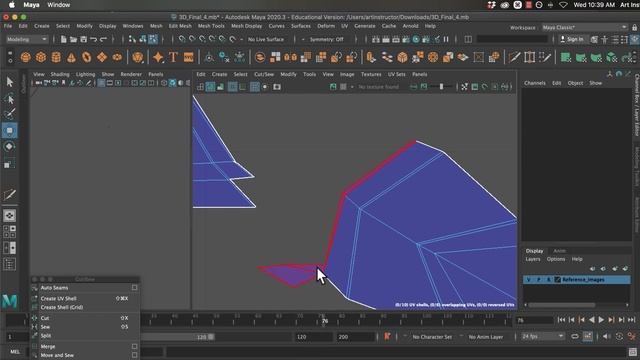Toggle shaded UV display in UV editor
This screenshot has width=640, height=360.
pyautogui.click(x=210, y=87)
